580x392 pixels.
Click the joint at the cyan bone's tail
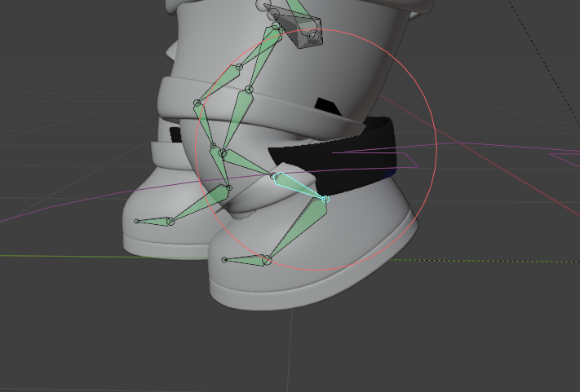coord(325,200)
